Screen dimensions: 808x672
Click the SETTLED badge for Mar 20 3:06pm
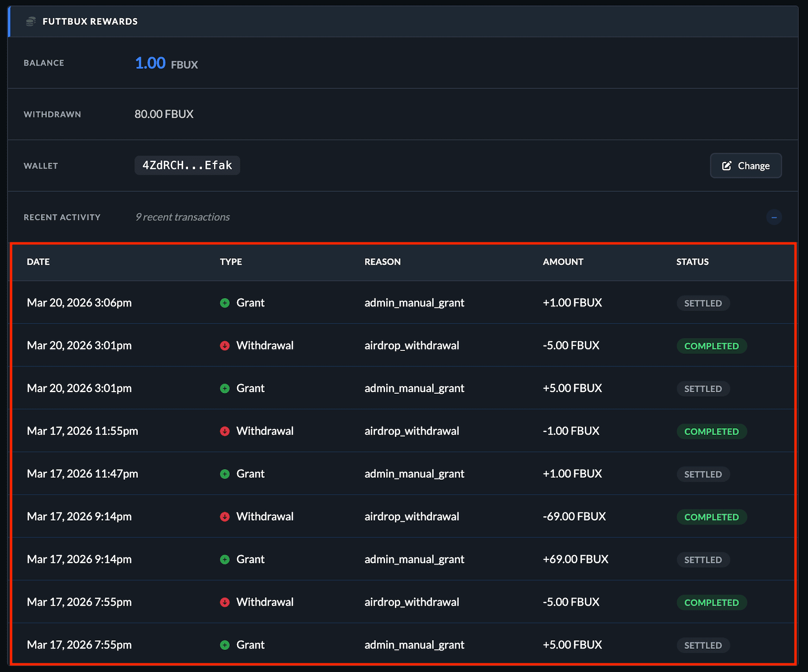(x=703, y=303)
